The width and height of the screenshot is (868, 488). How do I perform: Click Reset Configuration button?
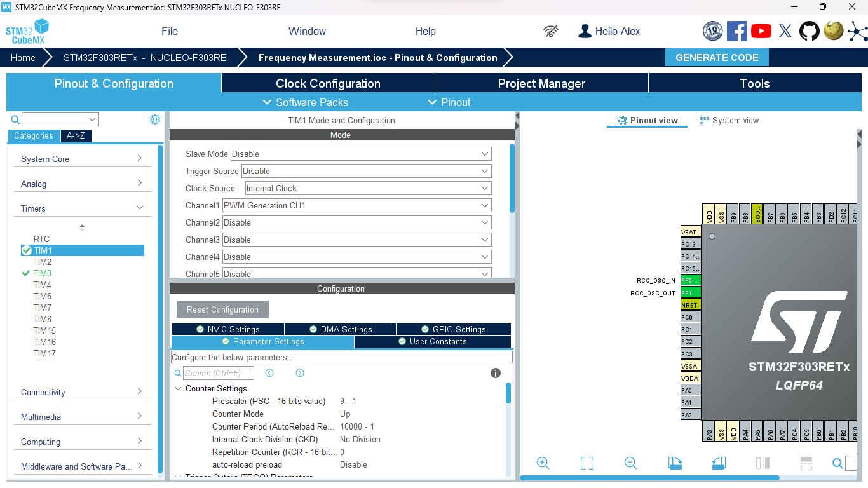pos(222,309)
